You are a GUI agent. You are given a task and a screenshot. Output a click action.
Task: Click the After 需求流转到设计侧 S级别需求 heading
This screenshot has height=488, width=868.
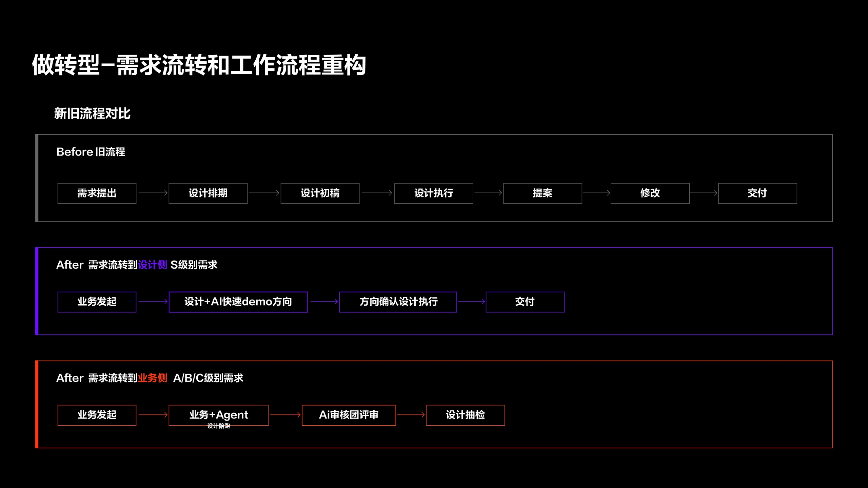tap(137, 265)
